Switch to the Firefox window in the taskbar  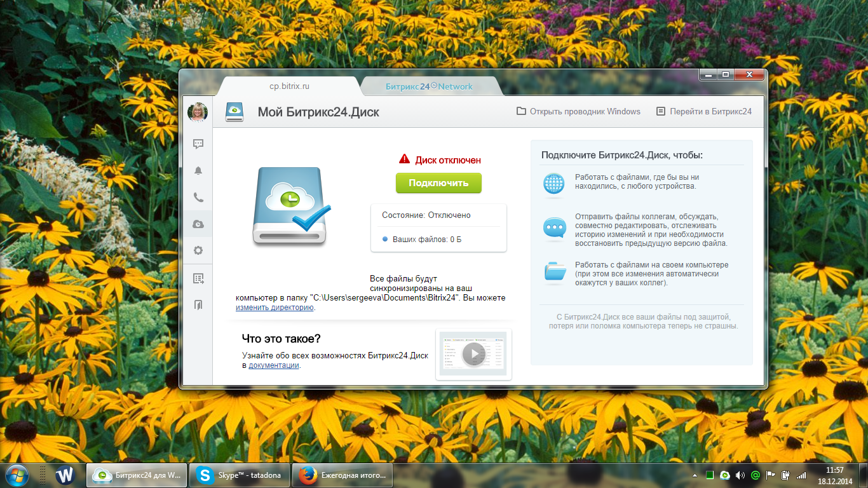click(x=342, y=475)
